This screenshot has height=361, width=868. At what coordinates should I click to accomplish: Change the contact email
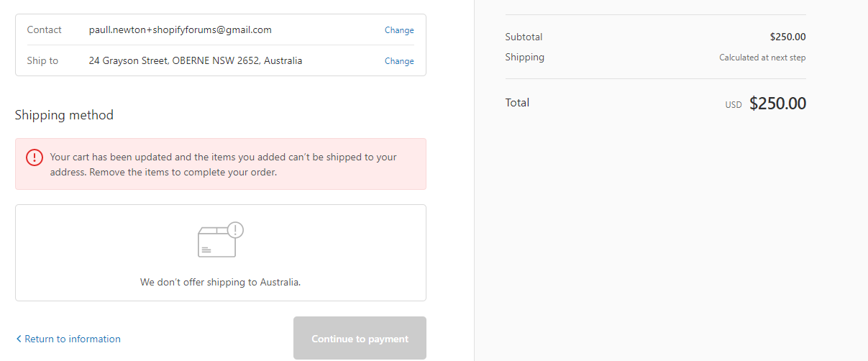click(399, 30)
